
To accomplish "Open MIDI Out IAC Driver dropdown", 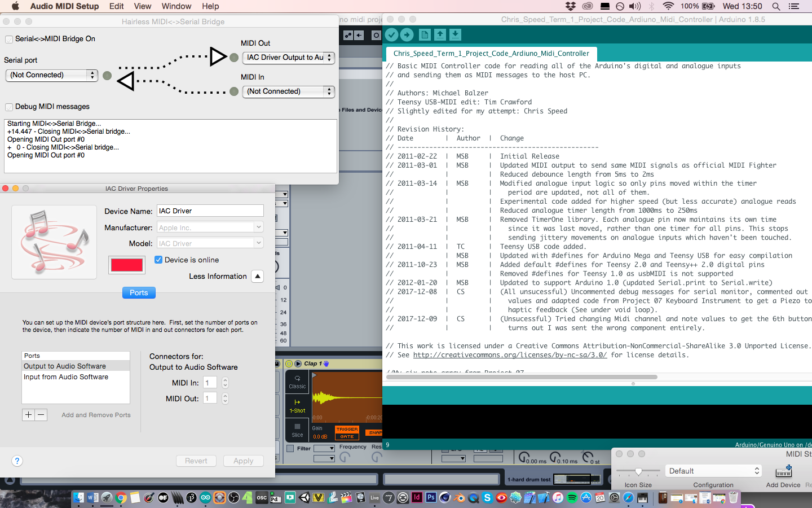I will [288, 58].
